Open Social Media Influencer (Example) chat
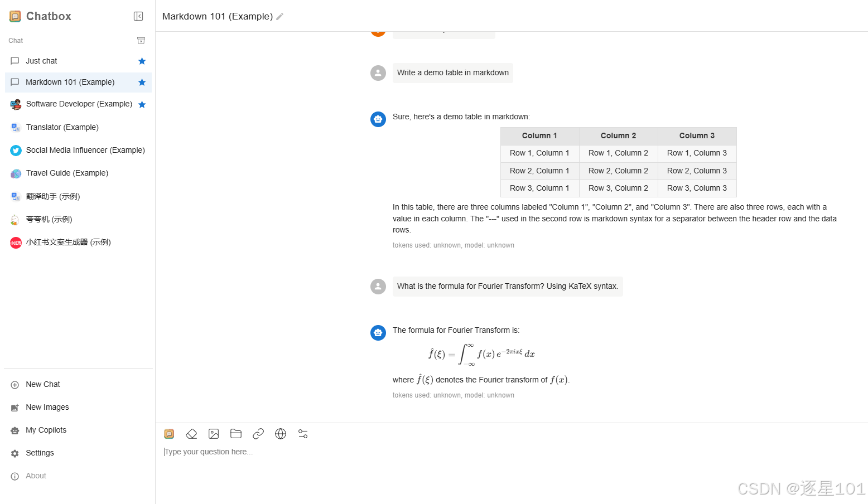The width and height of the screenshot is (868, 504). click(78, 150)
